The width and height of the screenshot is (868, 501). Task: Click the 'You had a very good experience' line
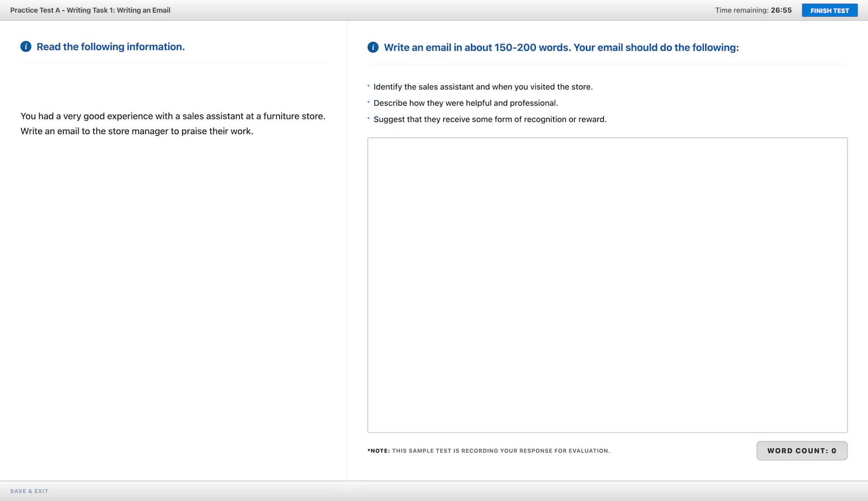[173, 116]
